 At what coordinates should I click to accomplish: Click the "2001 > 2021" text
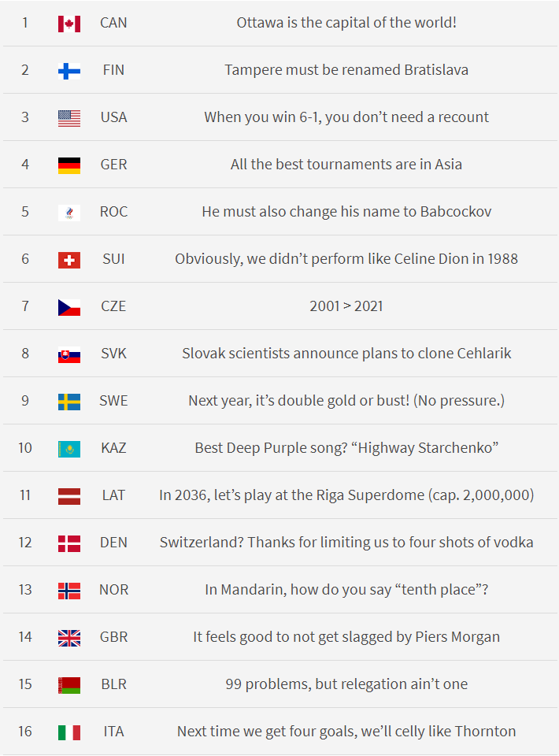click(x=346, y=306)
